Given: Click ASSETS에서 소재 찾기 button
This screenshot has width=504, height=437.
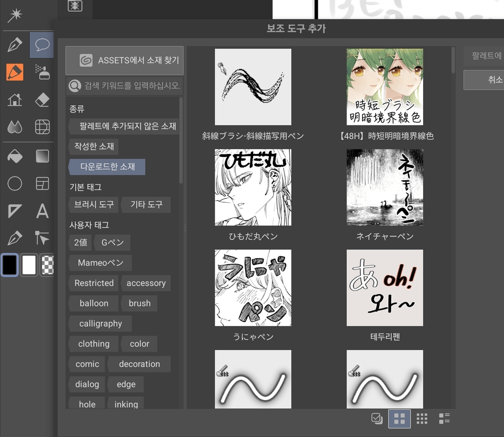Looking at the screenshot, I should [124, 60].
